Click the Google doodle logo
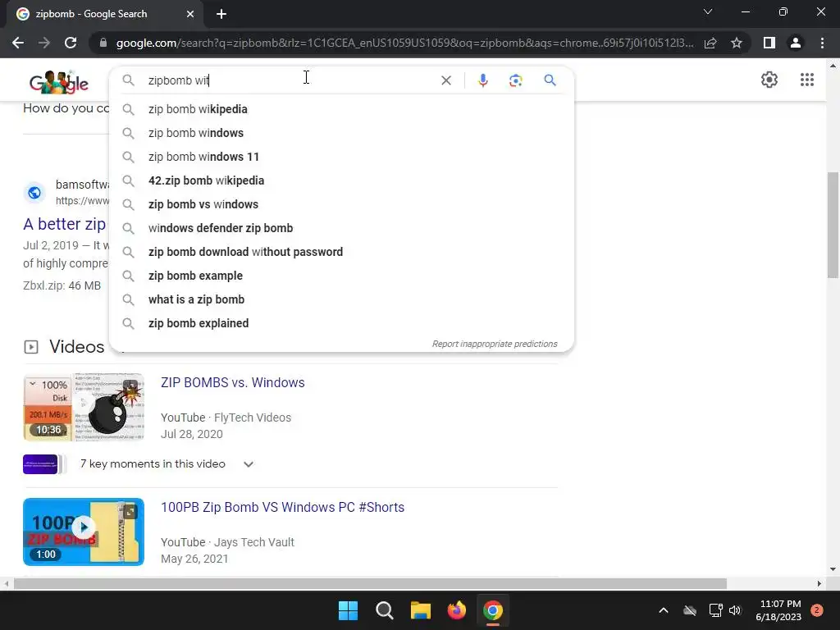The height and width of the screenshot is (630, 840). [59, 81]
